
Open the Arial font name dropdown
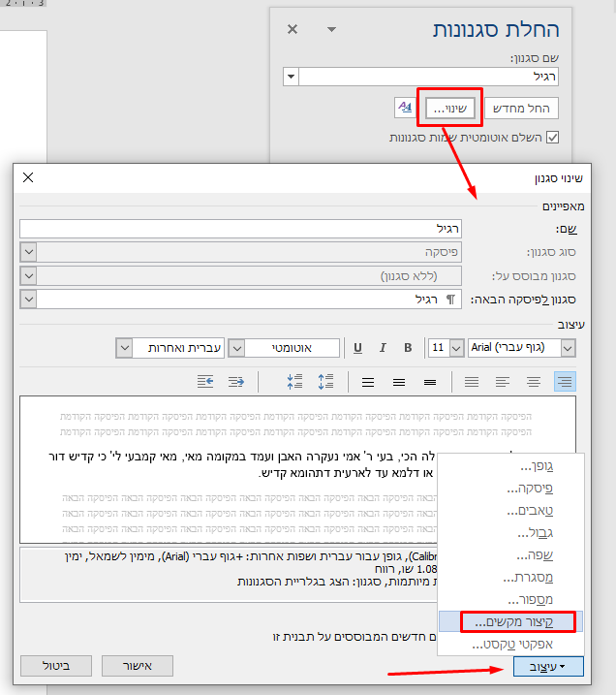tap(569, 348)
